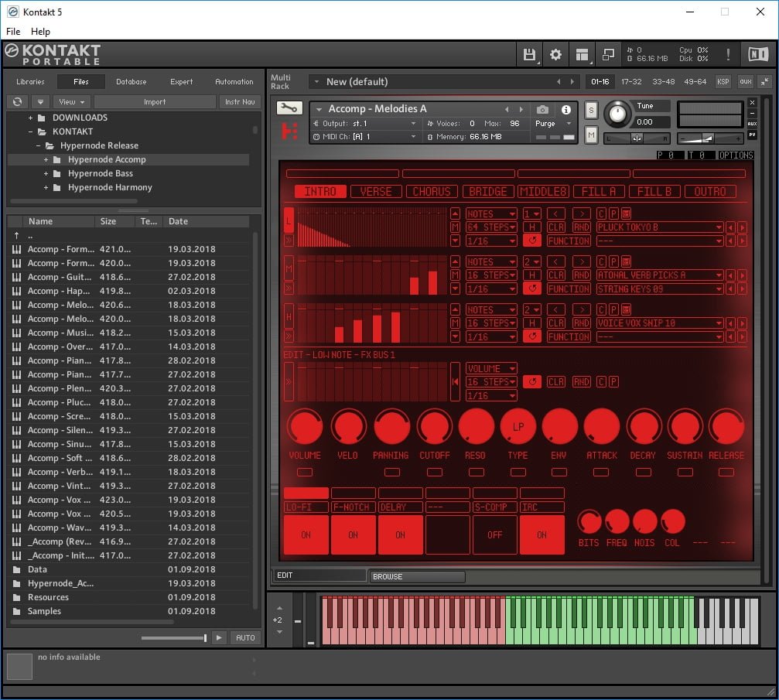The width and height of the screenshot is (779, 700).
Task: Click the play button in file preview
Action: click(219, 637)
